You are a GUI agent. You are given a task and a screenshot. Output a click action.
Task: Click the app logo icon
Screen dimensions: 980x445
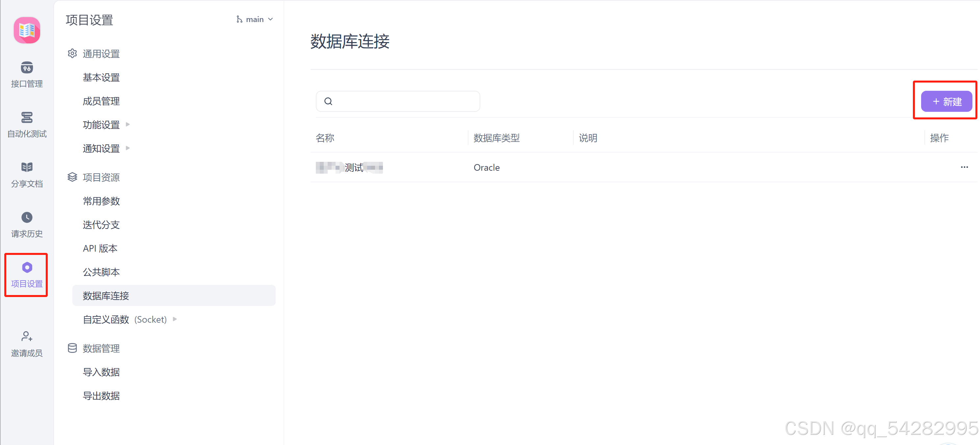pos(27,30)
